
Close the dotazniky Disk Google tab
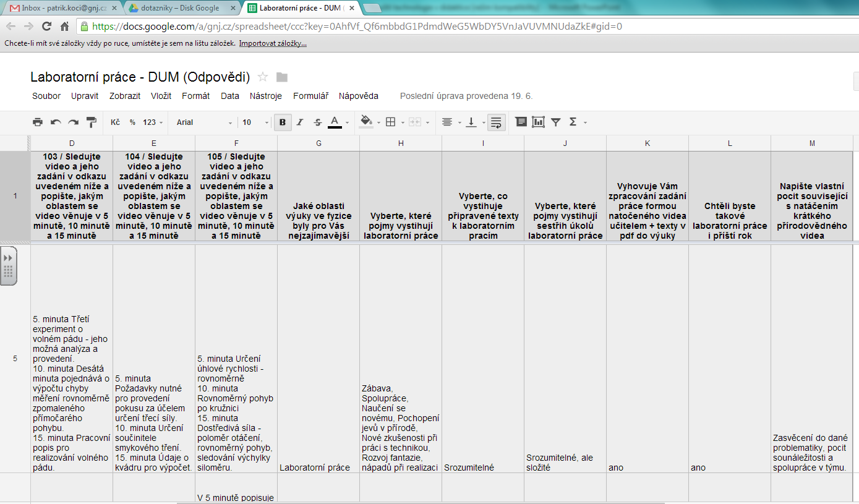pos(232,8)
